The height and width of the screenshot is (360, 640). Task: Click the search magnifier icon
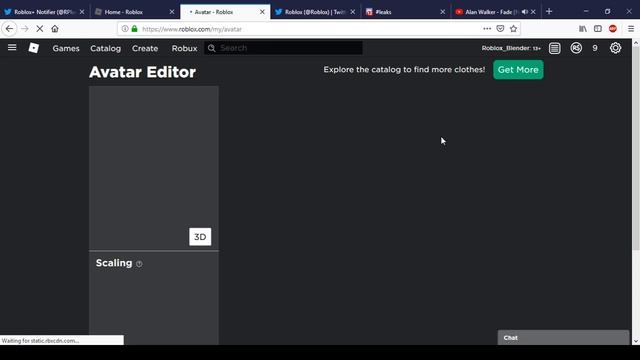click(211, 48)
